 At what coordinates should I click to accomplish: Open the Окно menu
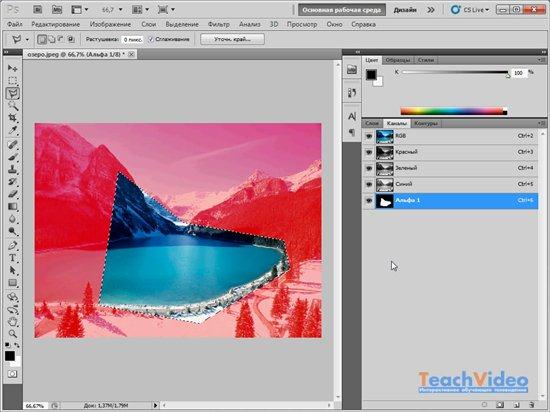coord(334,25)
